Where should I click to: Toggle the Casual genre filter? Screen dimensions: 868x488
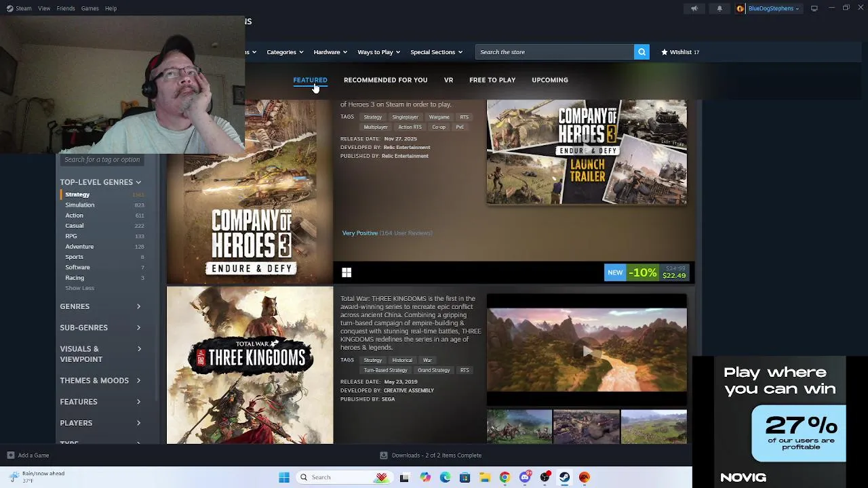click(103, 226)
